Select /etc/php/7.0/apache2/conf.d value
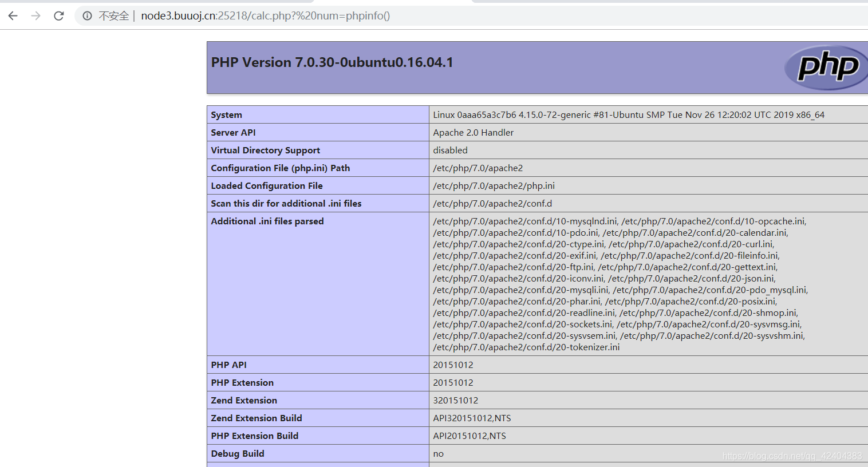 [x=492, y=204]
